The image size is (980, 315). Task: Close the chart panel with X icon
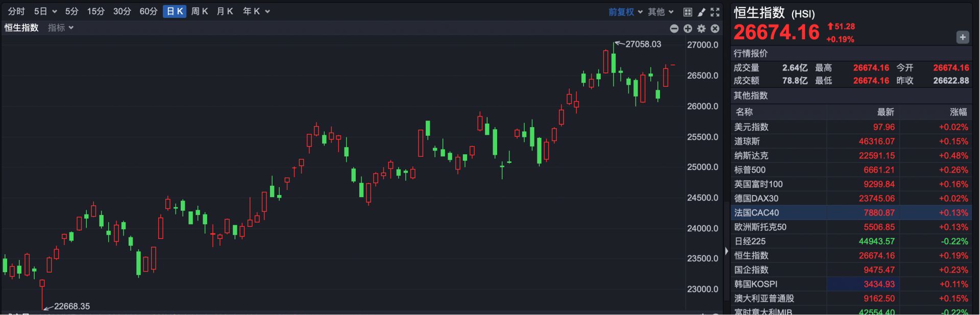[715, 29]
